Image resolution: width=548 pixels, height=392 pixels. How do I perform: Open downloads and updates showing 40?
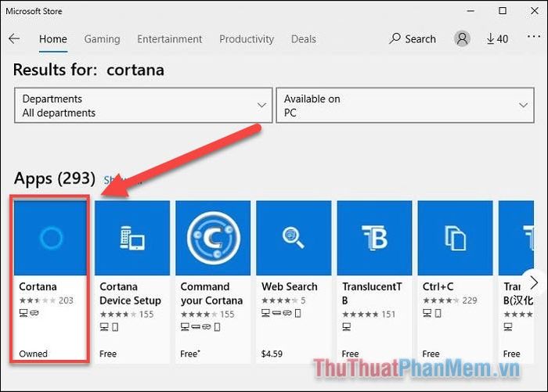(x=497, y=39)
